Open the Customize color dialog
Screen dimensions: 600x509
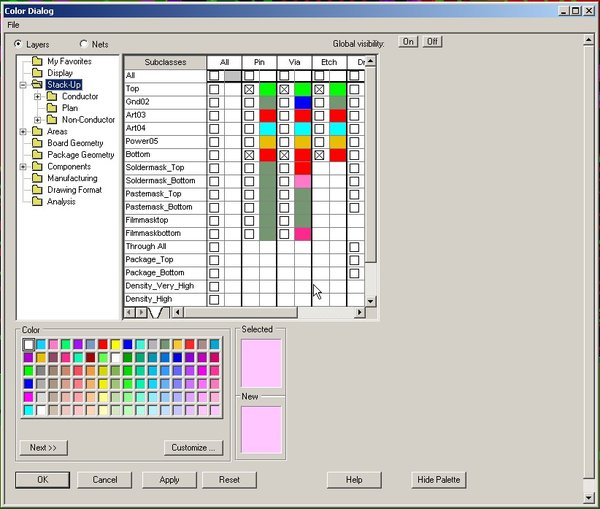click(193, 448)
